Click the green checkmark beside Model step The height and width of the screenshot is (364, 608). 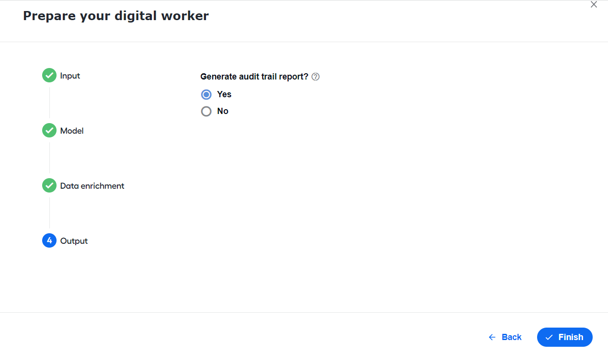point(49,130)
